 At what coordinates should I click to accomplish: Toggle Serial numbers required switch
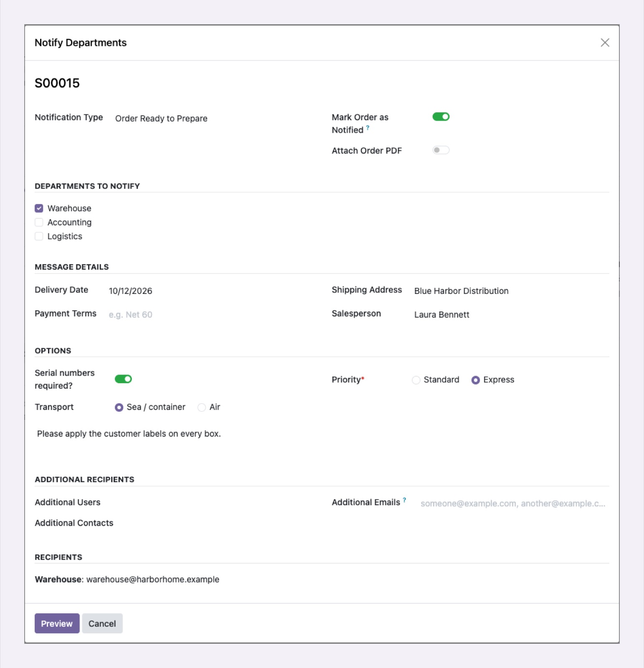coord(123,379)
